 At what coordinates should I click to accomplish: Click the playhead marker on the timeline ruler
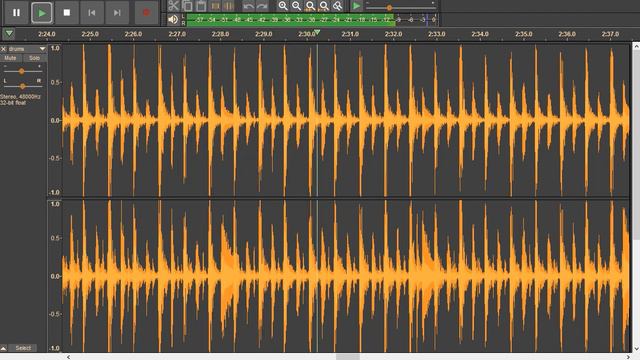tap(317, 32)
